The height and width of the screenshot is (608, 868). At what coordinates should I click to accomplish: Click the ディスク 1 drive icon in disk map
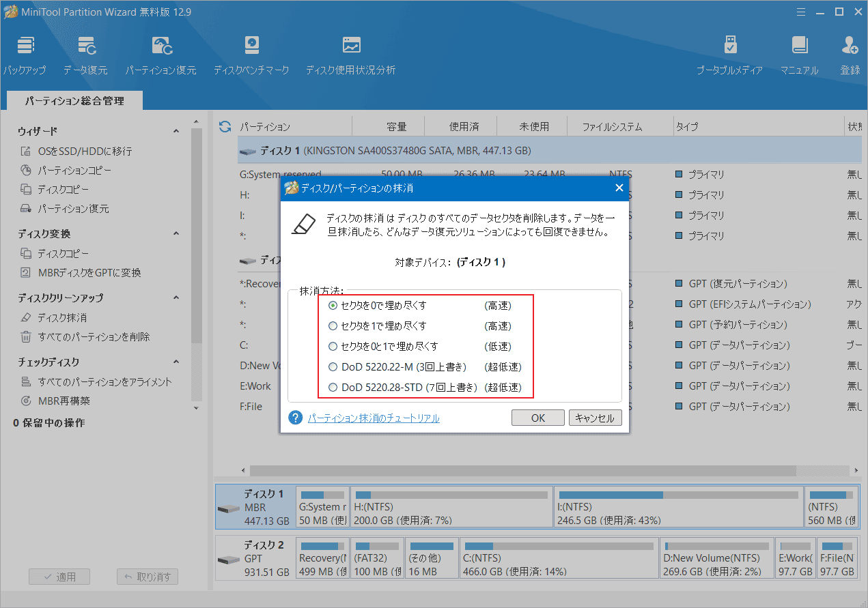tap(228, 509)
